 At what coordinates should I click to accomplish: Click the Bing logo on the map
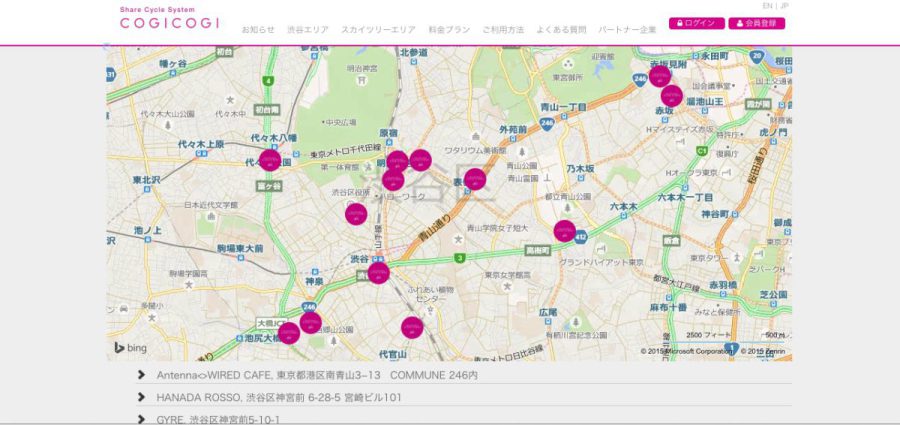[130, 347]
